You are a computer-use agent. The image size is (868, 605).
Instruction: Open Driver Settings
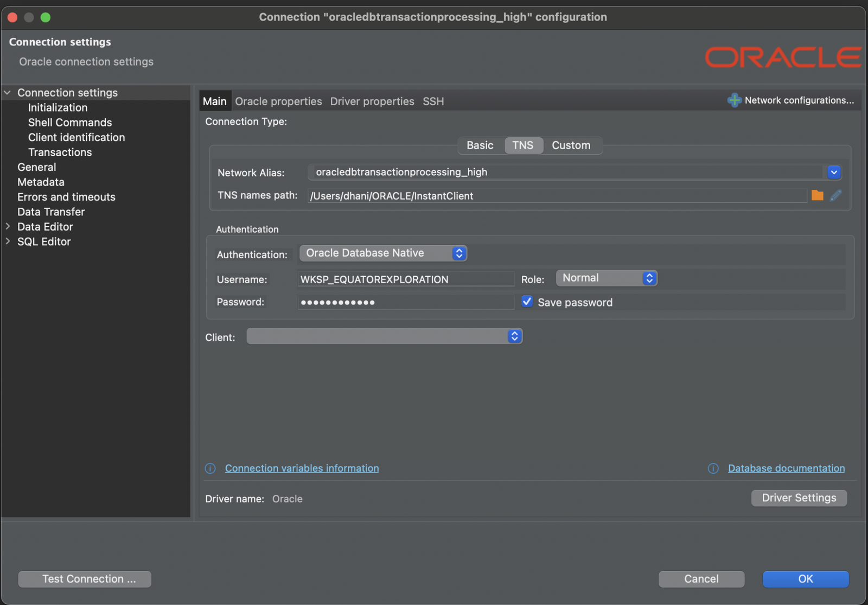pos(799,498)
